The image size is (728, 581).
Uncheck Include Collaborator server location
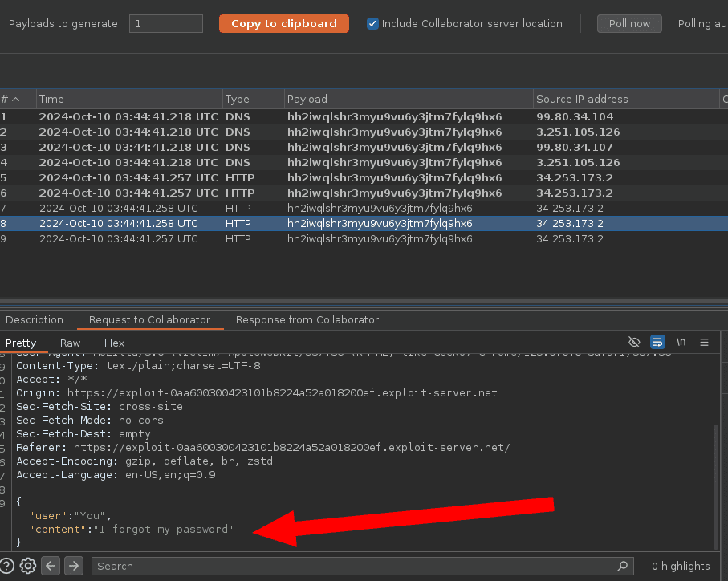tap(372, 24)
